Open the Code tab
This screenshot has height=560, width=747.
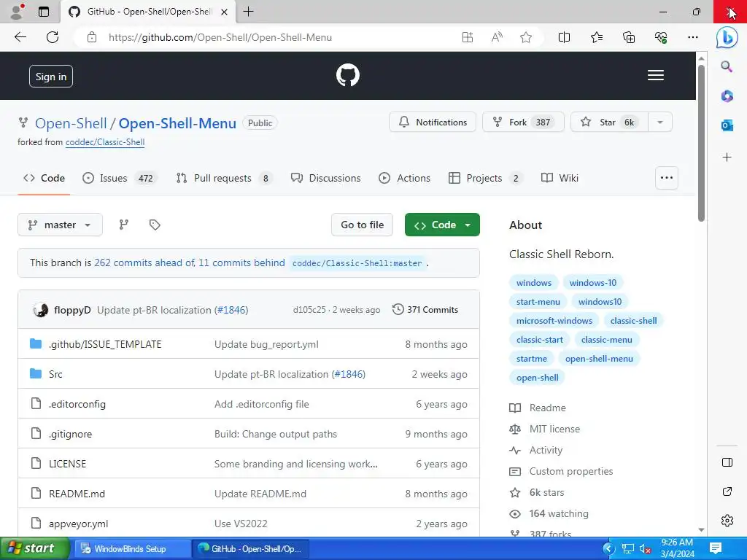44,178
